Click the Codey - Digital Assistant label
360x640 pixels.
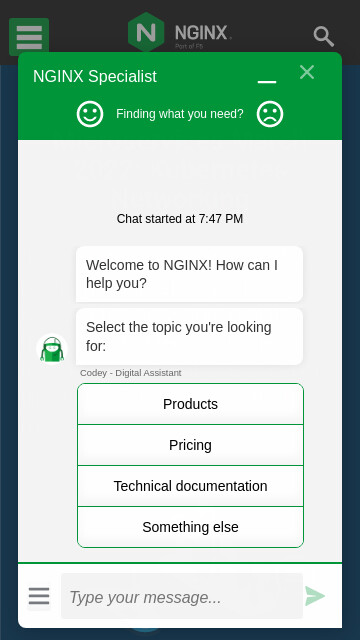coord(131,373)
